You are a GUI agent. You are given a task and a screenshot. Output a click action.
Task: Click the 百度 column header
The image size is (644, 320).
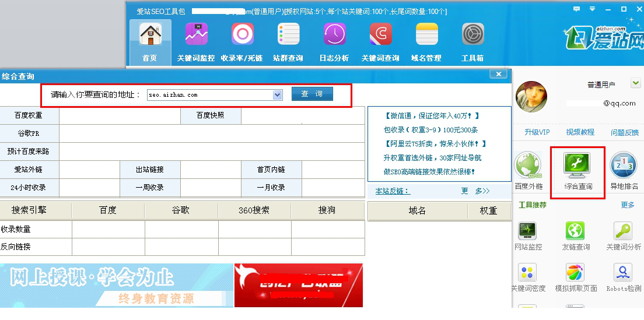(108, 210)
